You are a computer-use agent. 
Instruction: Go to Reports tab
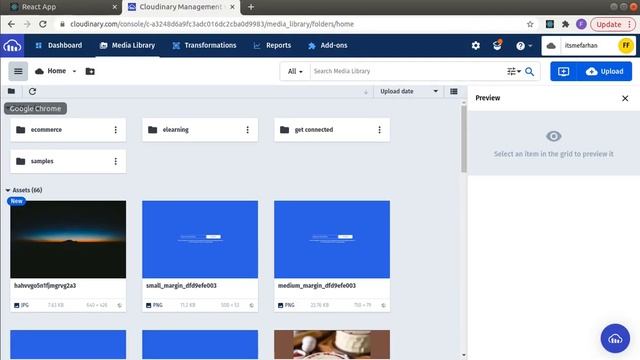pos(272,45)
